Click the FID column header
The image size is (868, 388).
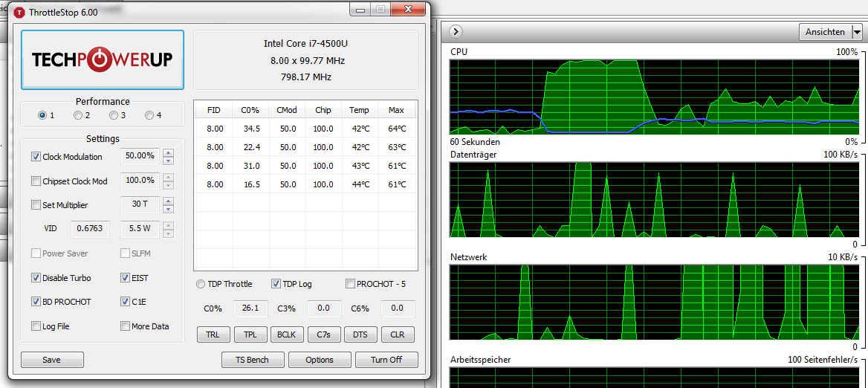coord(214,110)
